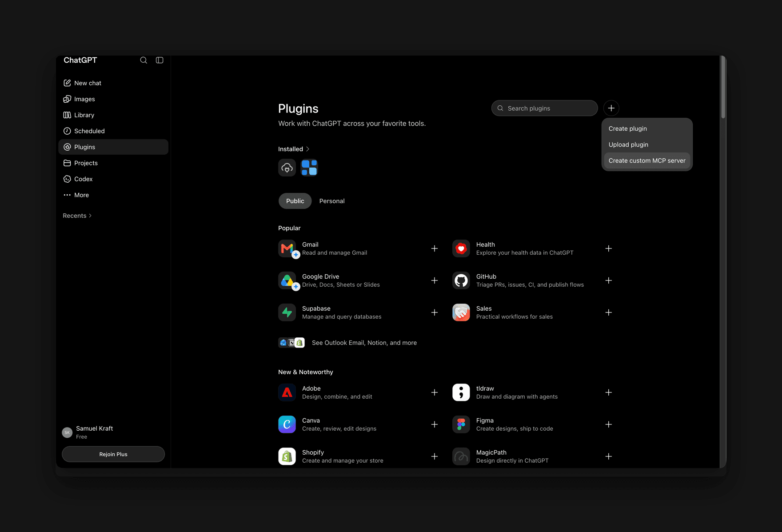Open the Gmail plugin logo
The height and width of the screenshot is (532, 782).
coord(287,248)
